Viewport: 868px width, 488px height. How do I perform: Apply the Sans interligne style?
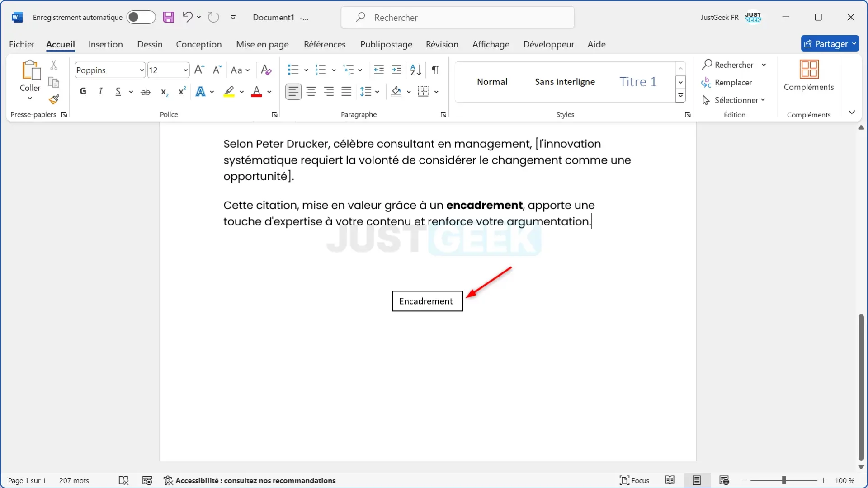(x=565, y=82)
